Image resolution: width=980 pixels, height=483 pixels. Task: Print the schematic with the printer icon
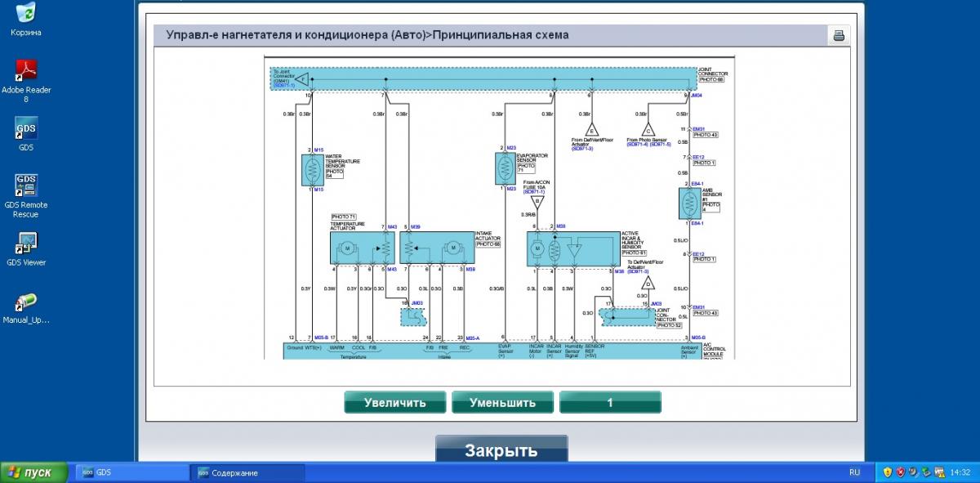click(838, 35)
